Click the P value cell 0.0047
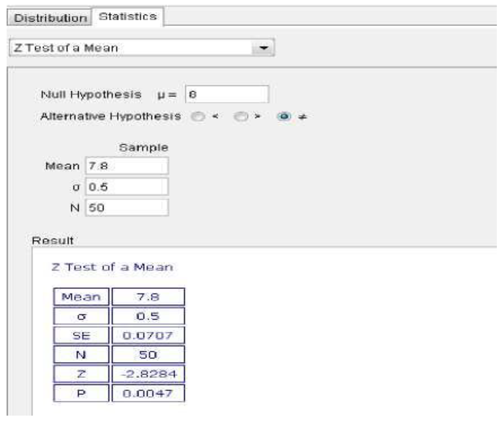Viewport: 504px width, 423px height. (148, 393)
